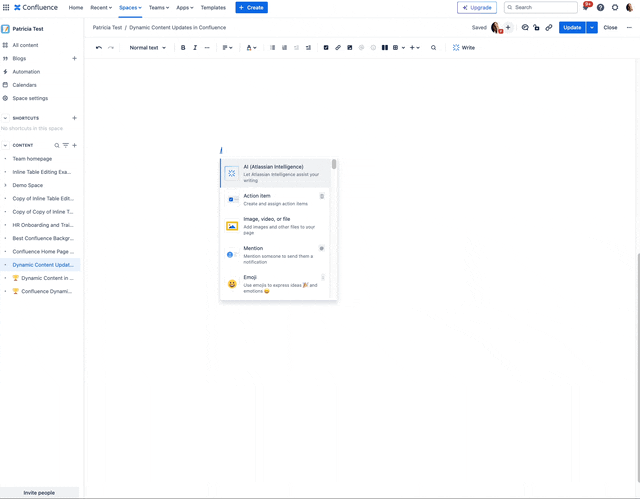Open the settings gear in header
640x499 pixels.
tap(615, 7)
